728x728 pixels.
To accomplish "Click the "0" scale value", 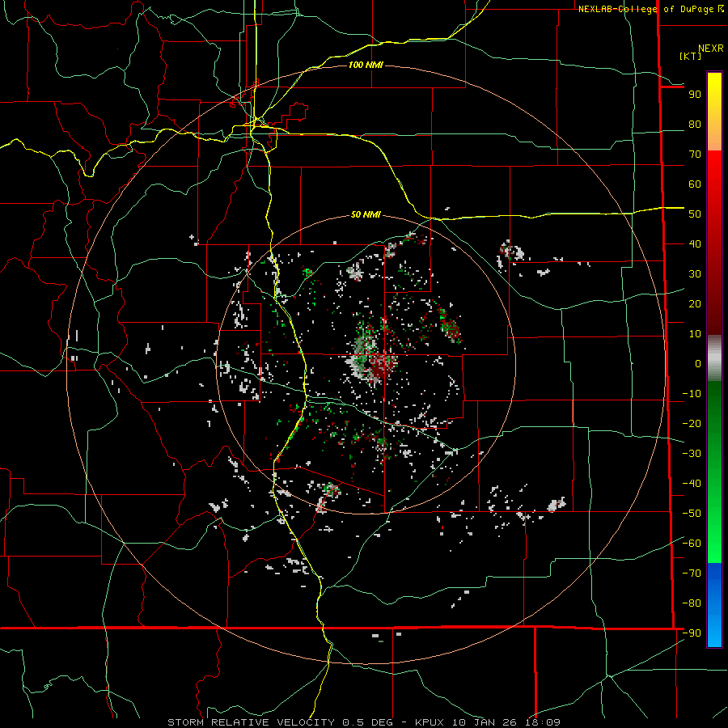I will click(x=698, y=364).
